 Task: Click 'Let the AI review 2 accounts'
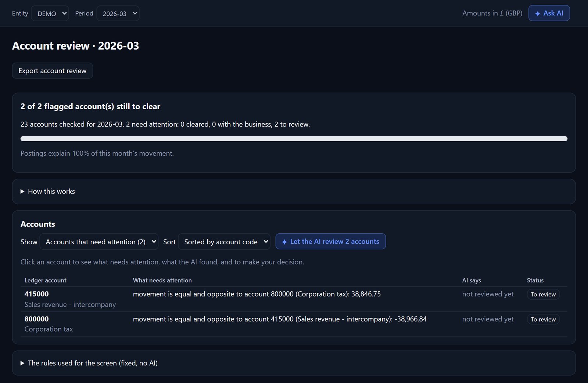click(x=330, y=241)
